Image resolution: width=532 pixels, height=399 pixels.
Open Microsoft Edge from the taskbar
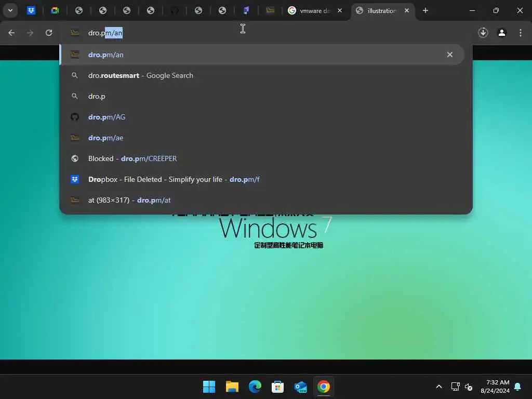(255, 387)
